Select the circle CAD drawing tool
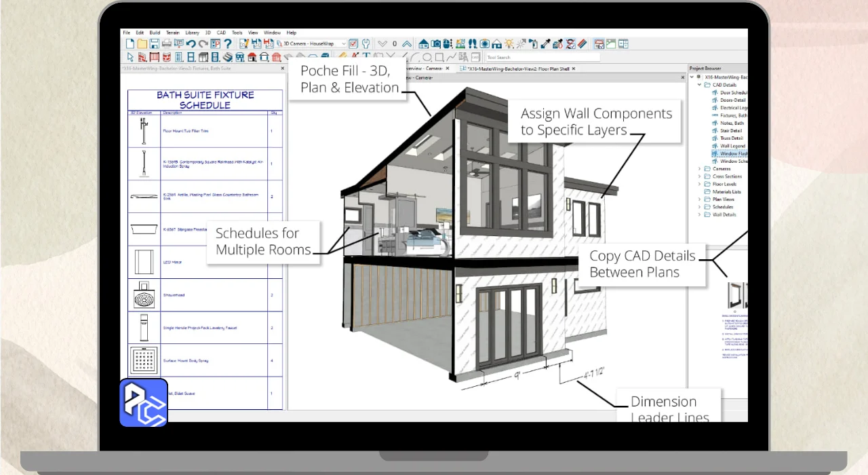Viewport: 868px width, 475px height. pyautogui.click(x=427, y=57)
